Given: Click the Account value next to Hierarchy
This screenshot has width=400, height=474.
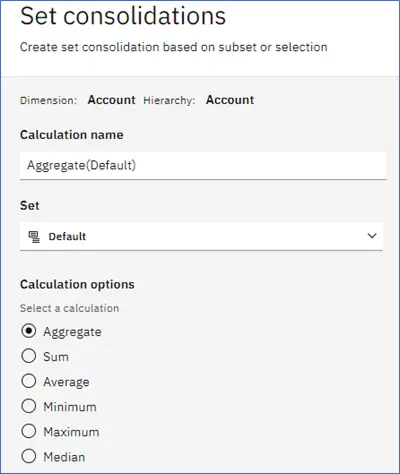Looking at the screenshot, I should [x=230, y=100].
